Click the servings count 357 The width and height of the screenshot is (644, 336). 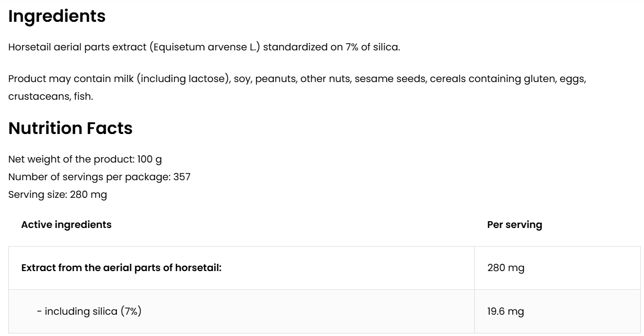pos(182,177)
